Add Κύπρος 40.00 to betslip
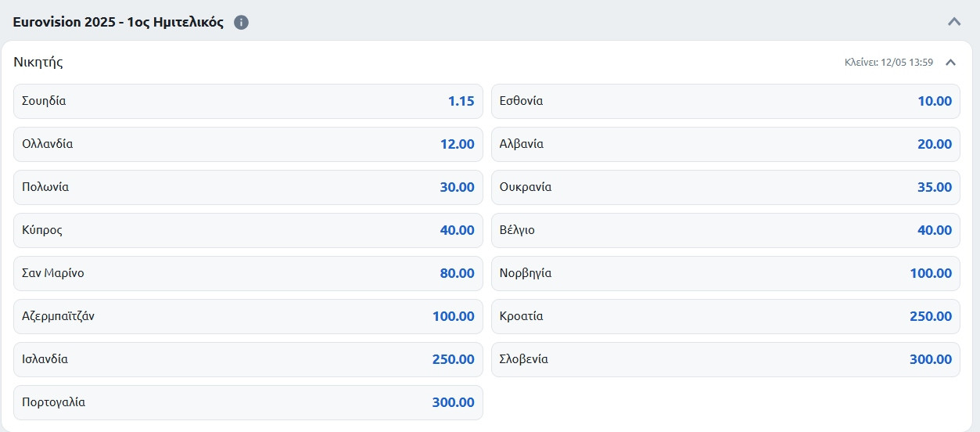The image size is (980, 432). [x=248, y=230]
